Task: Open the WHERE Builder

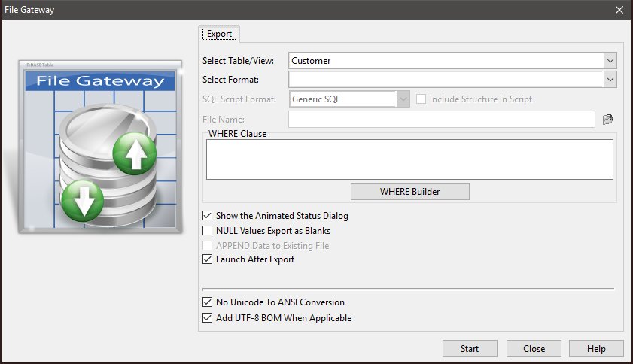Action: click(x=409, y=191)
